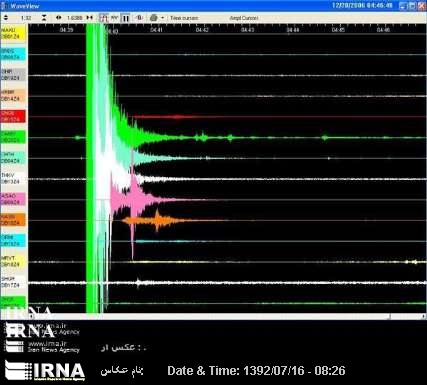The height and width of the screenshot is (385, 427).
Task: Click the horizontal scrollbar right arrow
Action: click(x=424, y=316)
